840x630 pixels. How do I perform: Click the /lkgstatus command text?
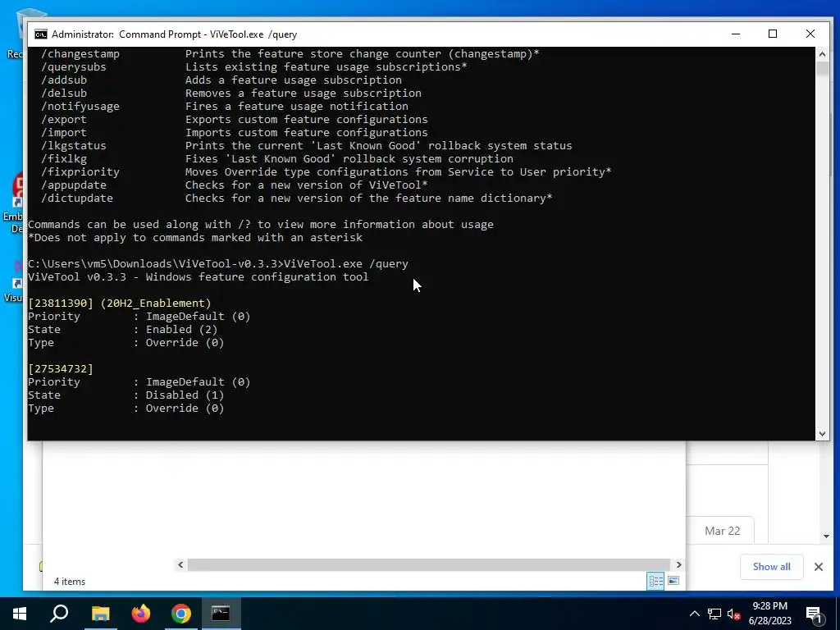[x=74, y=146]
